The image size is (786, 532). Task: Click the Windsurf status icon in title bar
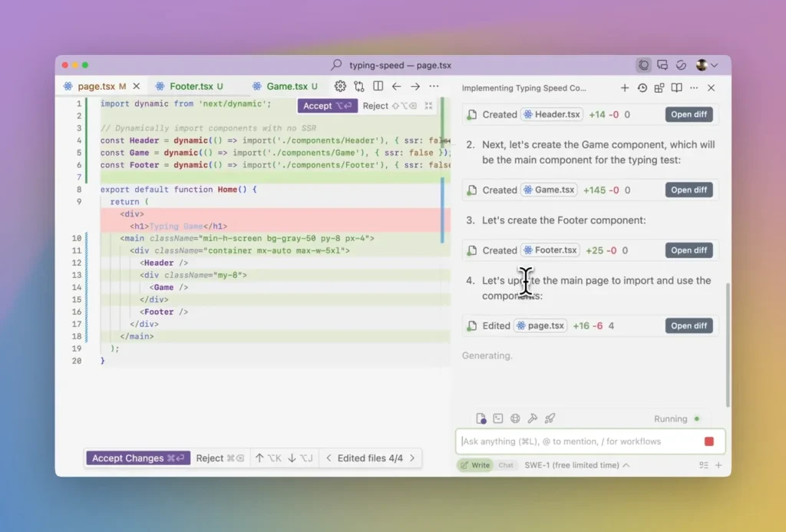click(x=681, y=64)
